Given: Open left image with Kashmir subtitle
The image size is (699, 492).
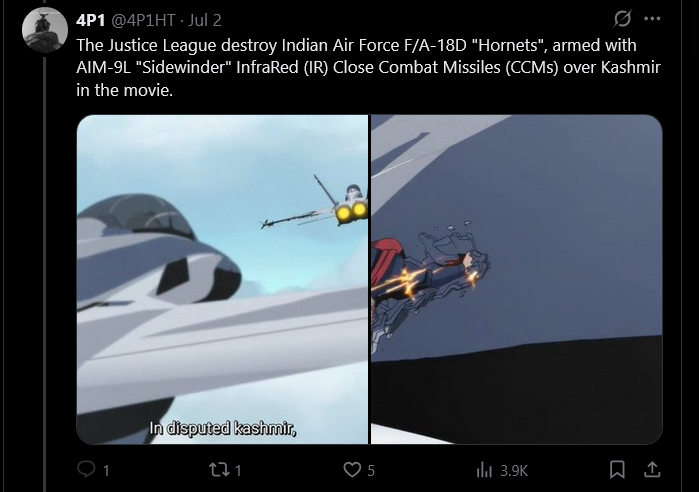Looking at the screenshot, I should point(222,279).
